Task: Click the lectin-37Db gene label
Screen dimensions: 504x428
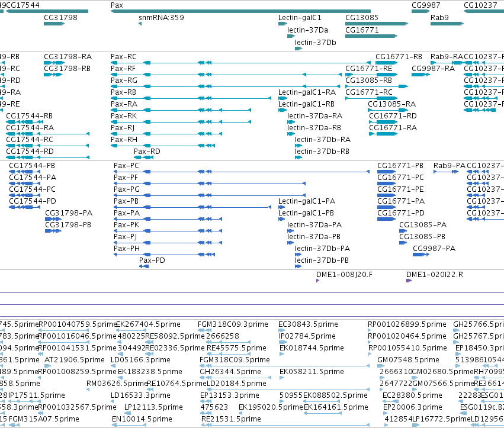Action: 315,43
